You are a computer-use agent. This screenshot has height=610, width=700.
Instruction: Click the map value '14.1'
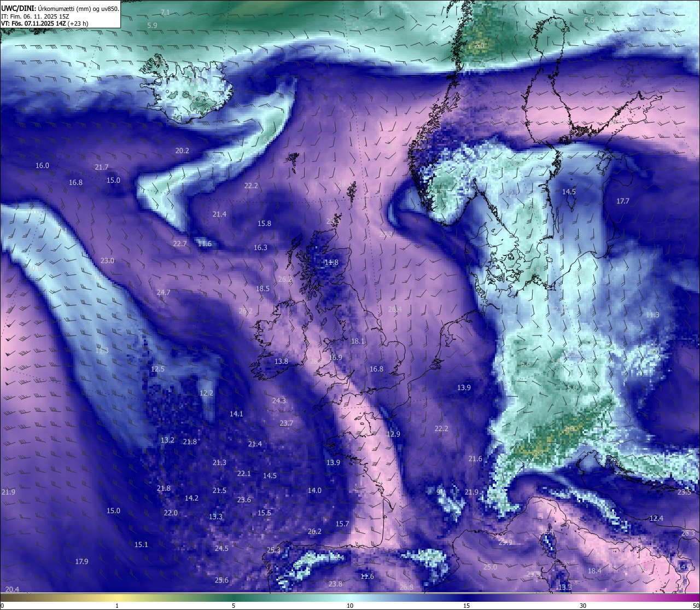236,414
